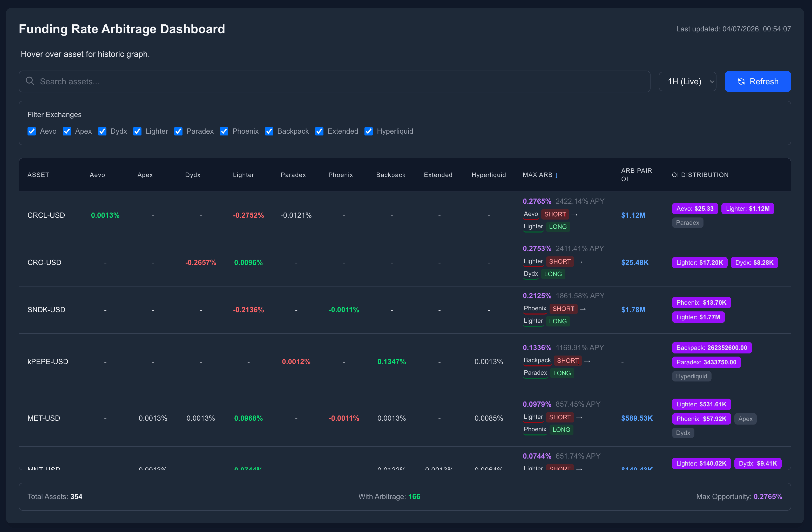812x532 pixels.
Task: Toggle the Extended exchange checkbox
Action: [x=319, y=131]
